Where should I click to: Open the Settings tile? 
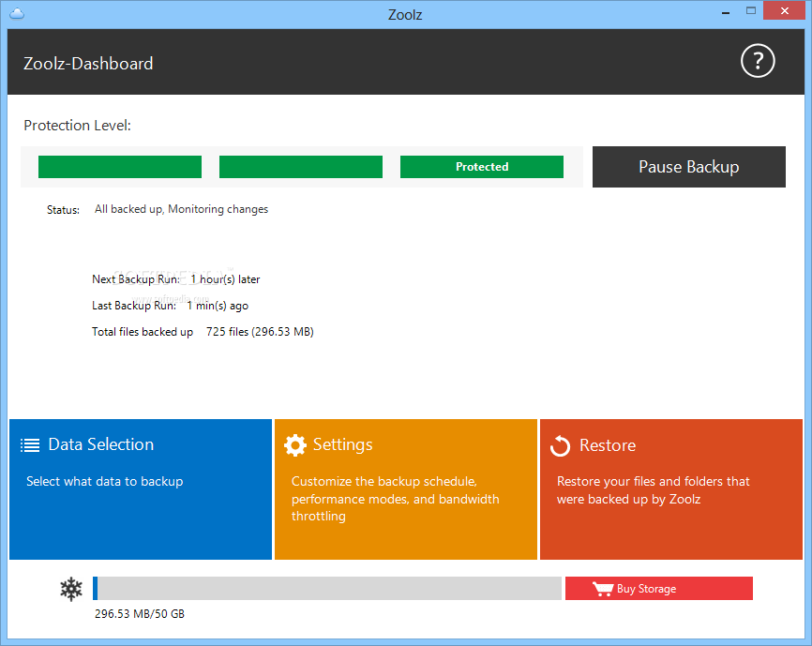(405, 489)
